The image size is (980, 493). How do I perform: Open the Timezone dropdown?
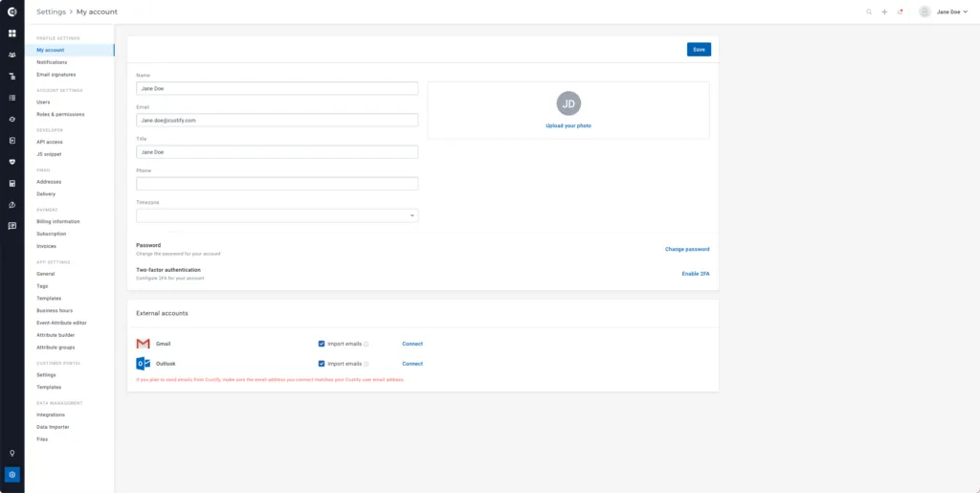pos(277,215)
